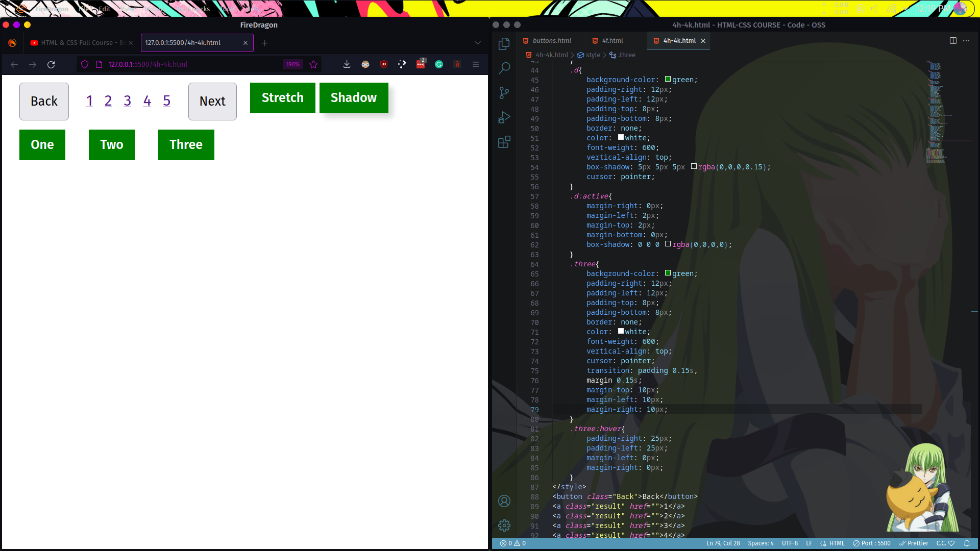Open the Source Control view
The width and height of the screenshot is (980, 551).
(504, 92)
